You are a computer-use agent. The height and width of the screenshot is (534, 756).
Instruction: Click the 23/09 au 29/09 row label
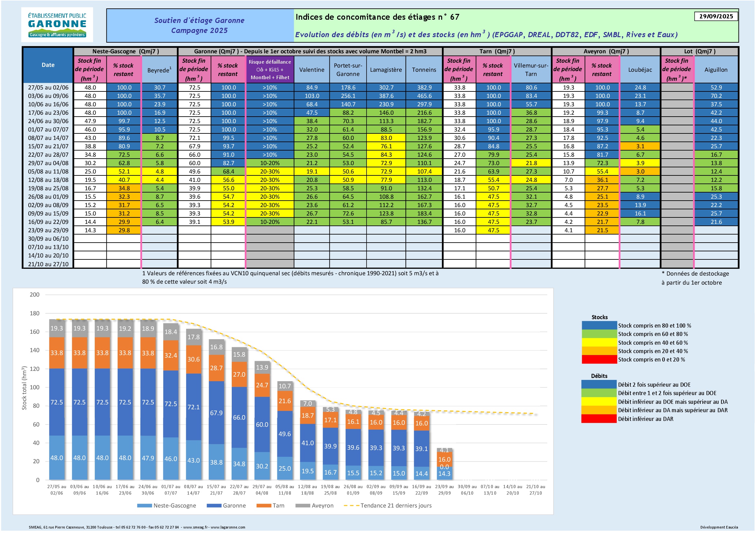[x=48, y=230]
